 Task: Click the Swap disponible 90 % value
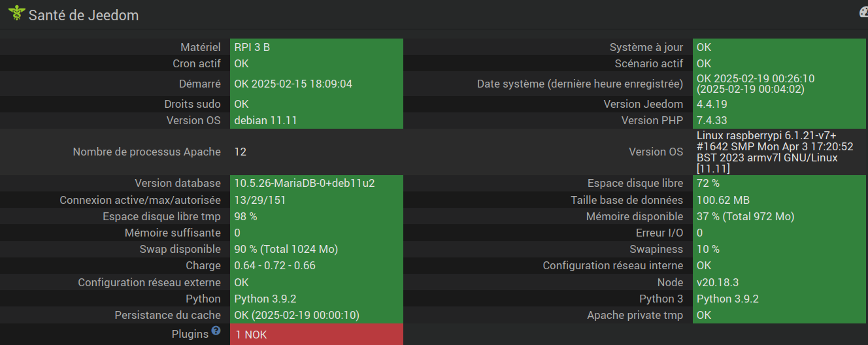(316, 250)
